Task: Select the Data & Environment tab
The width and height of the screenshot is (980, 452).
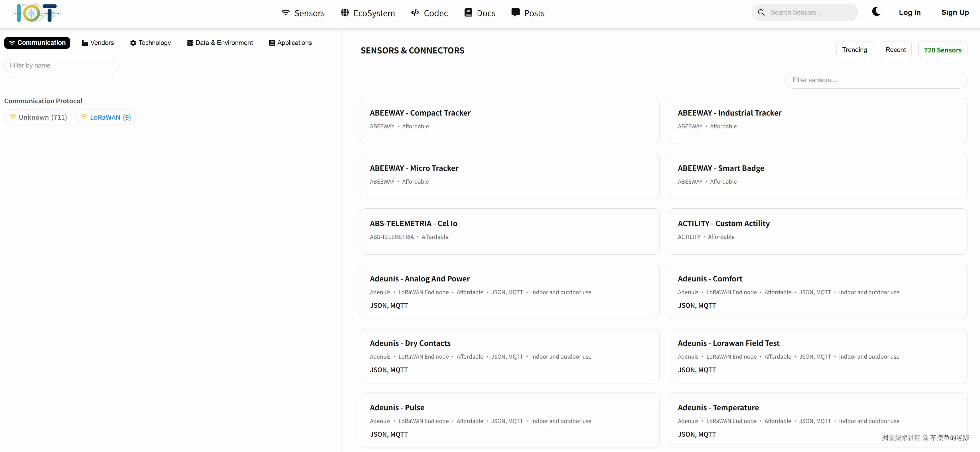Action: pos(219,43)
